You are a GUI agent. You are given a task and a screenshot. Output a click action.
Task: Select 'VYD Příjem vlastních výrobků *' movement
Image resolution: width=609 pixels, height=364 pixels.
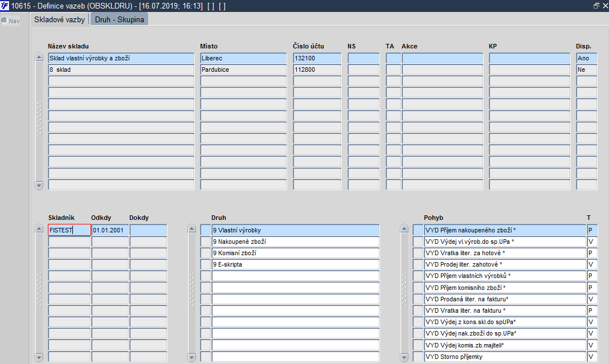pos(505,276)
